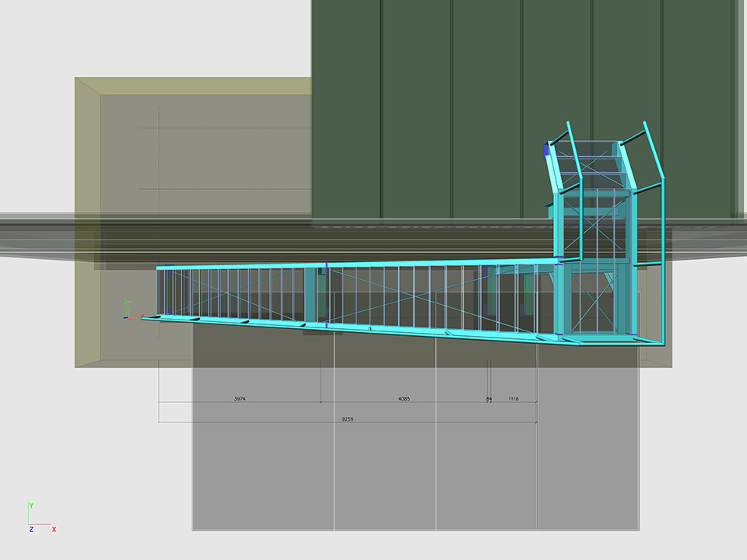The width and height of the screenshot is (747, 560).
Task: Click the green Y axis label in the corner triad
Action: [x=31, y=506]
